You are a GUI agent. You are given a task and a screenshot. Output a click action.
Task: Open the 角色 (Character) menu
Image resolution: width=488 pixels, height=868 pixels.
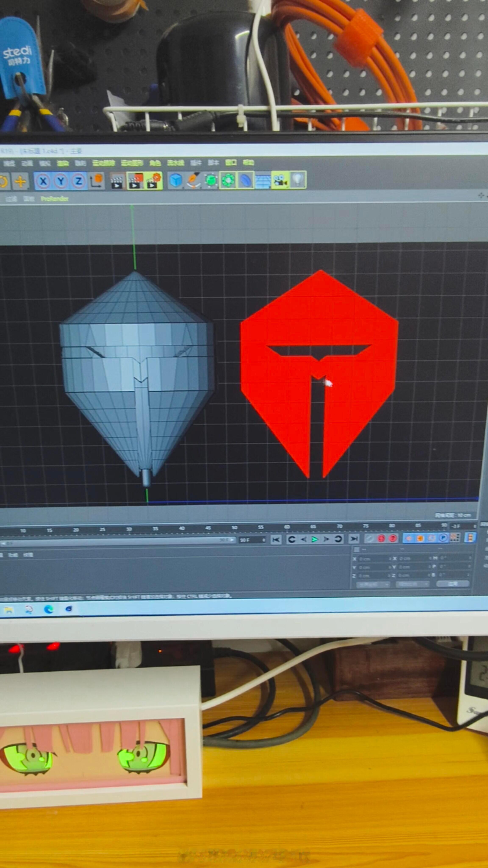coord(155,163)
